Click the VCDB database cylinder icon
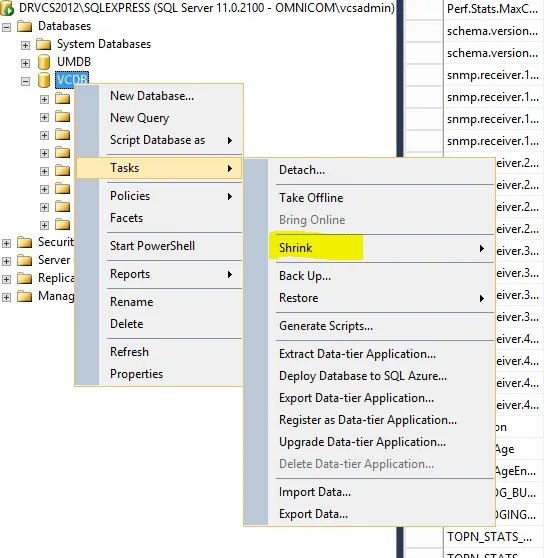The width and height of the screenshot is (544, 558). pyautogui.click(x=44, y=80)
